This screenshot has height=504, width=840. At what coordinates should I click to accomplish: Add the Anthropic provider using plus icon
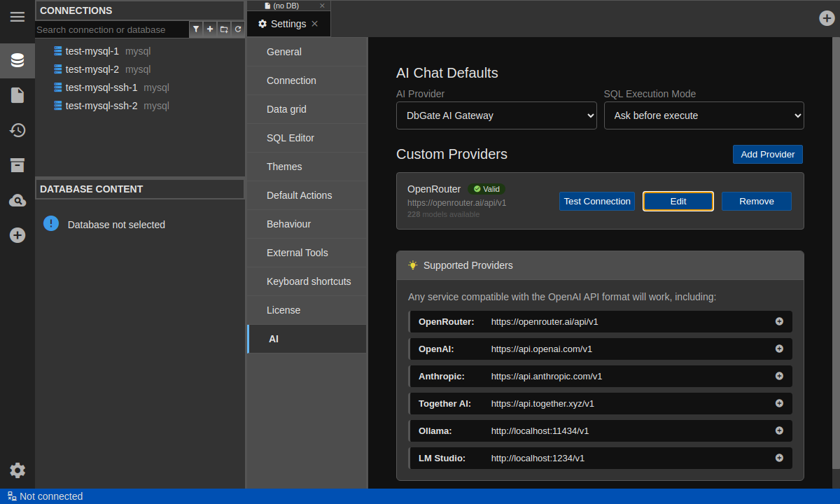779,376
